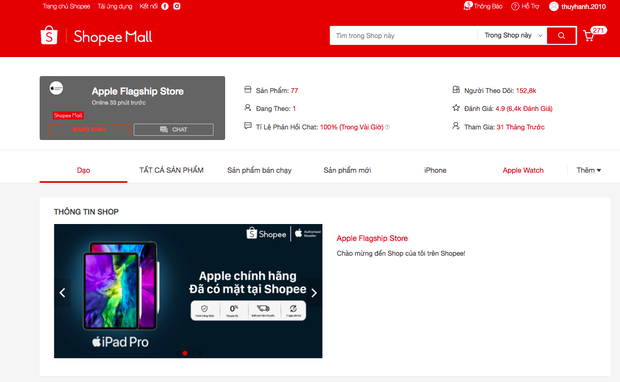Open Facebook icon next to Kết nối
Viewport: 620px width, 382px height.
point(165,6)
